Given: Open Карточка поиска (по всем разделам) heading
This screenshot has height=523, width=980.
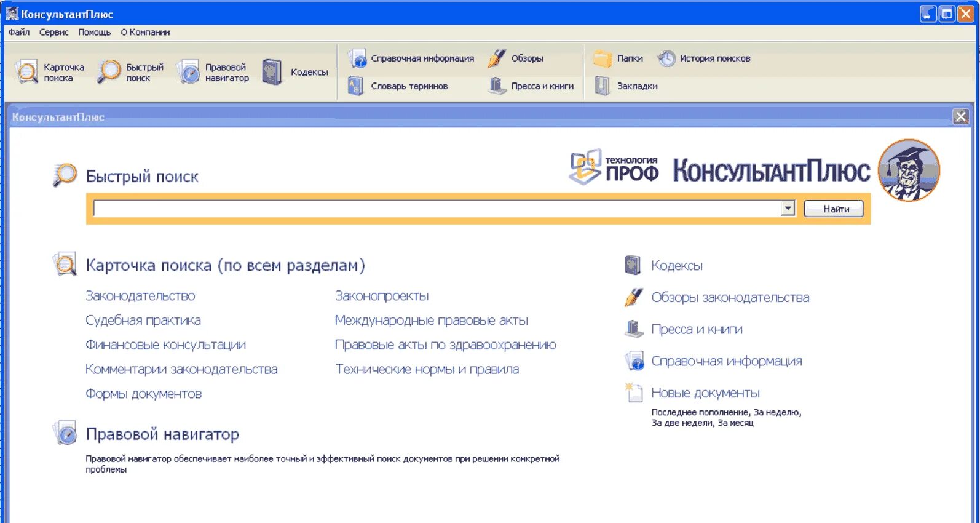Looking at the screenshot, I should [225, 265].
